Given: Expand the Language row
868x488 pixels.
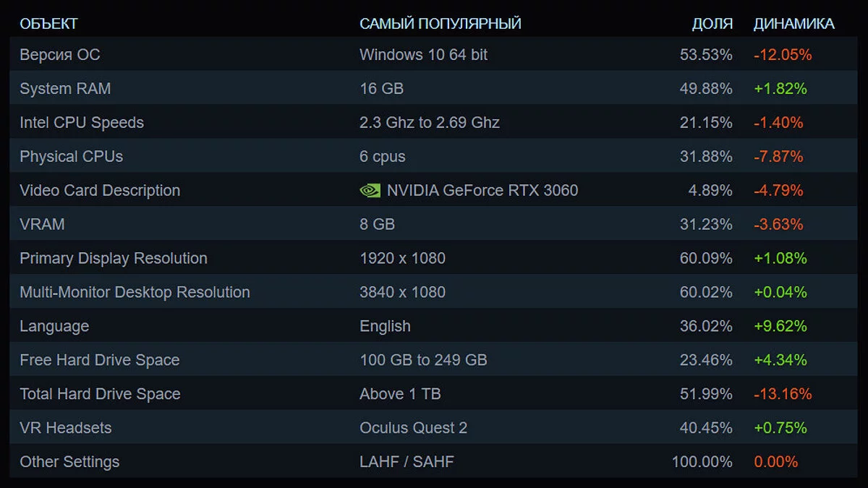Looking at the screenshot, I should pyautogui.click(x=54, y=327).
